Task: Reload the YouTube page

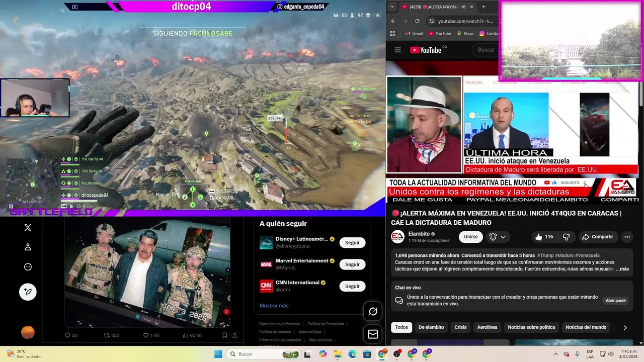Action: point(417,21)
